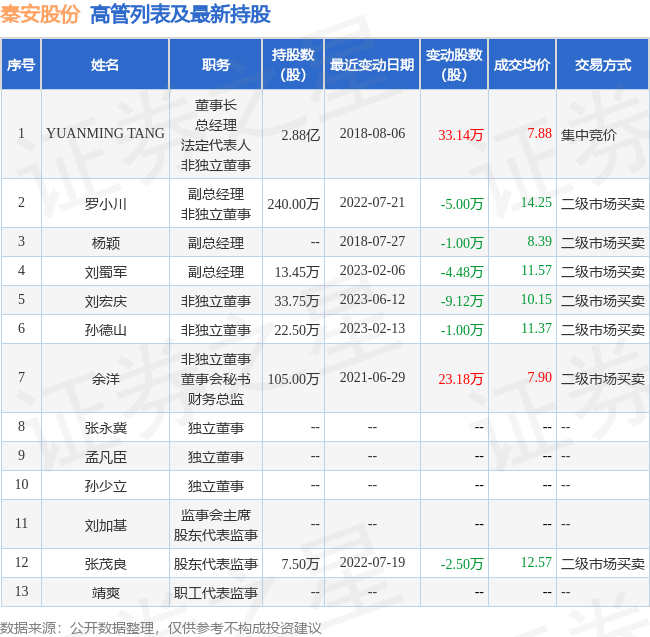Click the average price 7.88
The height and width of the screenshot is (637, 650).
[x=539, y=133]
